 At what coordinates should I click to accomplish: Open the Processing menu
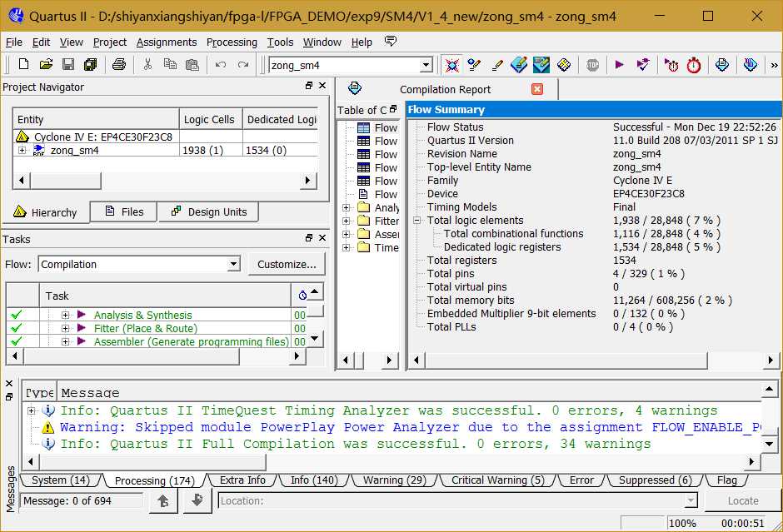[x=232, y=42]
